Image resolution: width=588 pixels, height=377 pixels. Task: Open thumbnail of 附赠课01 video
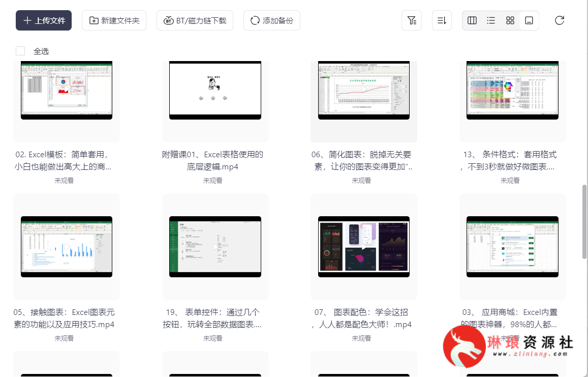coord(215,90)
